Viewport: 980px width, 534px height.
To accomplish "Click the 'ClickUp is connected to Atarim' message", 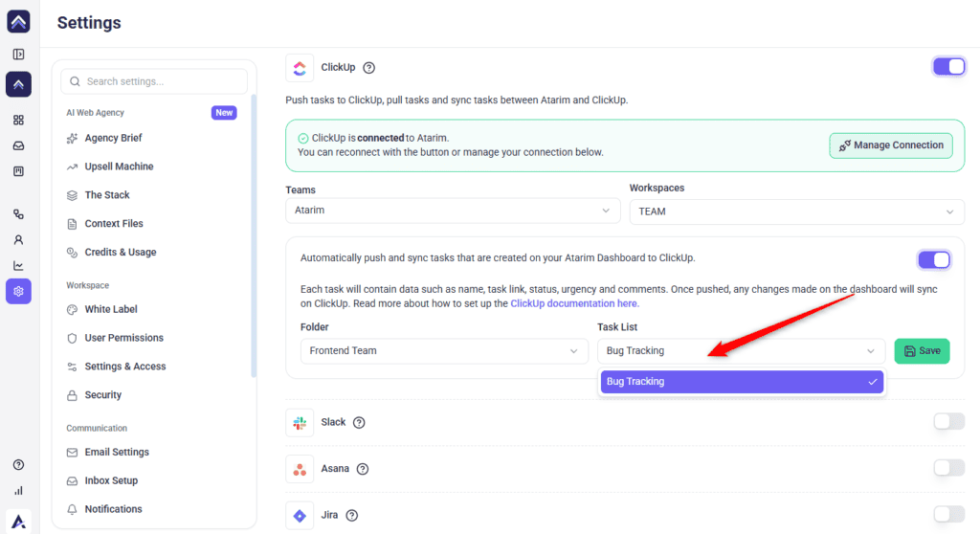I will point(380,138).
